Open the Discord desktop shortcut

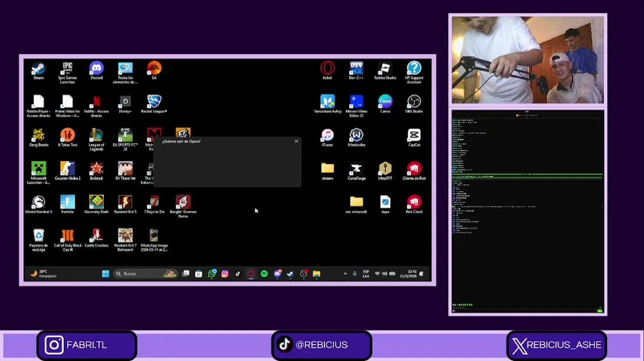click(96, 71)
